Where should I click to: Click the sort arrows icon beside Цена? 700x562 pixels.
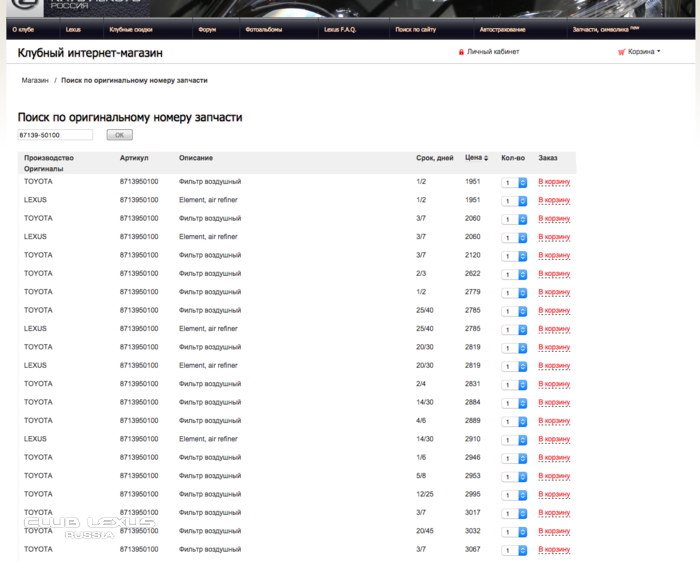(488, 158)
